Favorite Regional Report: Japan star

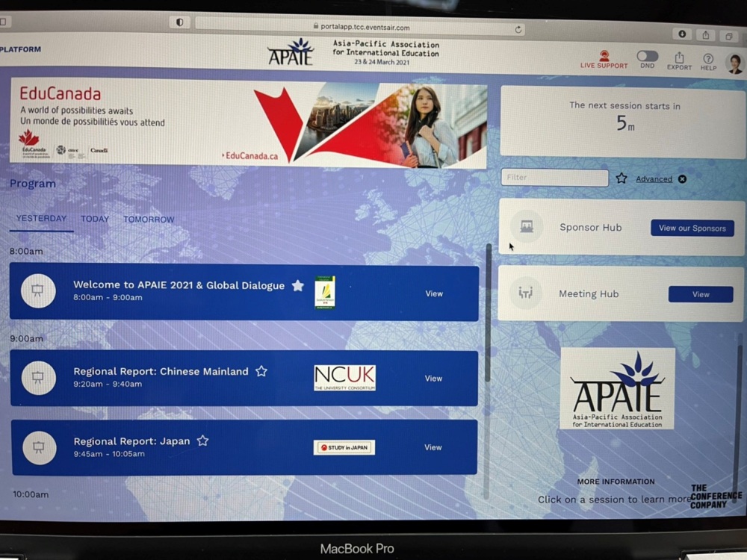tap(202, 441)
